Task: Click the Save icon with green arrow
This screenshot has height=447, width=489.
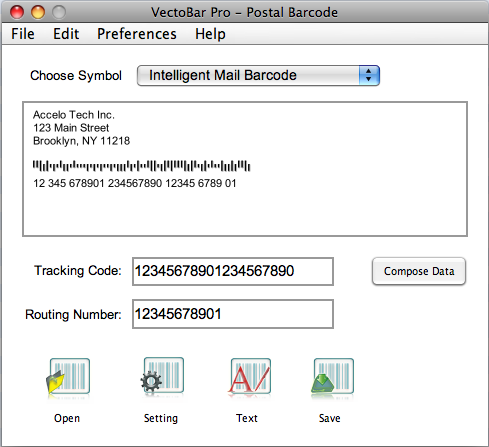Action: [333, 376]
